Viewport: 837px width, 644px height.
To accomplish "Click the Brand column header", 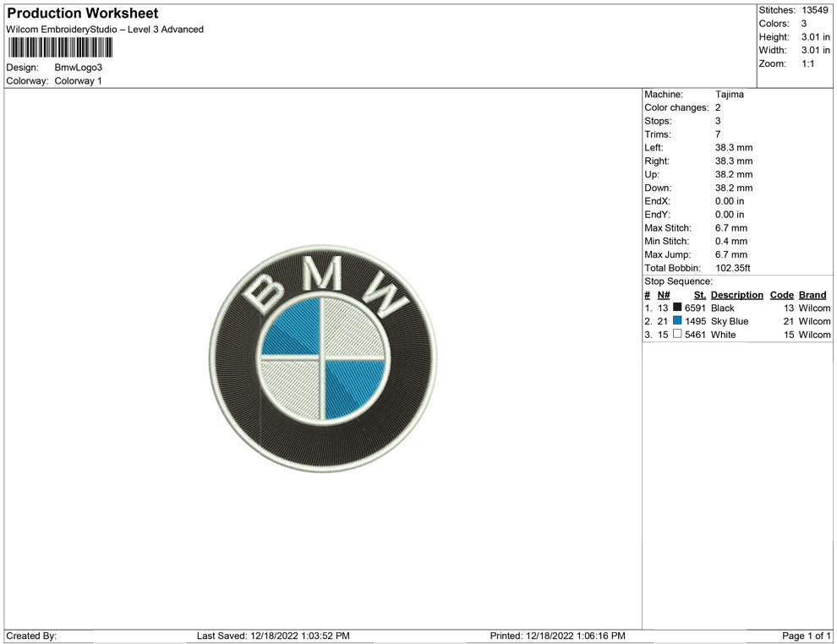I will tap(812, 295).
